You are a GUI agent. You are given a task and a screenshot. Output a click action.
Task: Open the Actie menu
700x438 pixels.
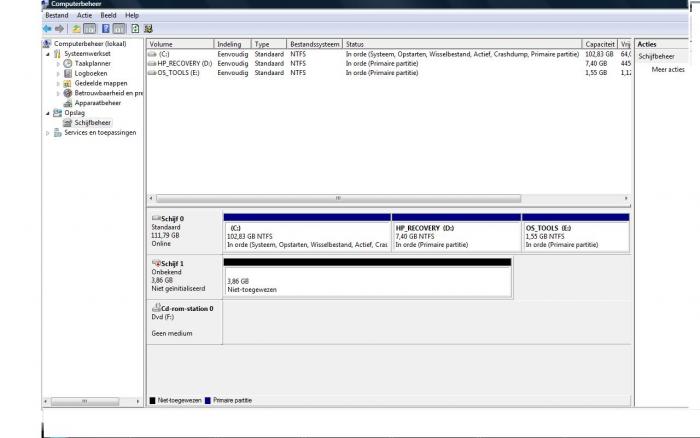point(84,15)
